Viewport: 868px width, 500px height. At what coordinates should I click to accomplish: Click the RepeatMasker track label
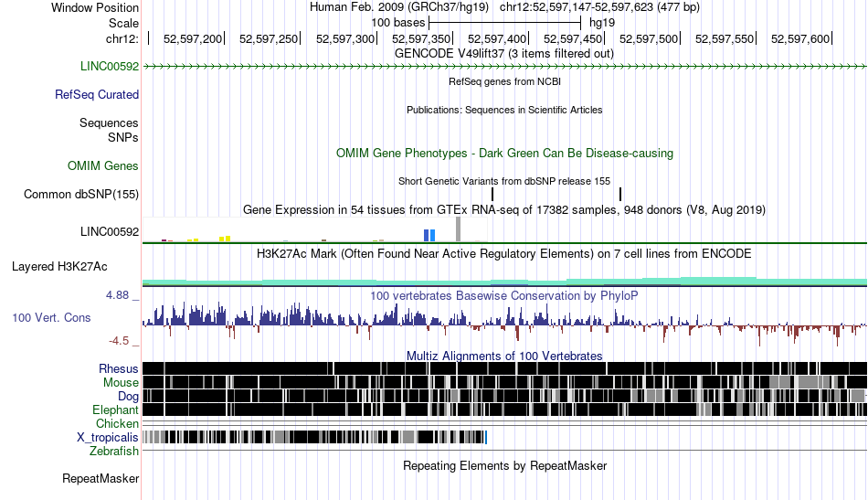tap(101, 478)
